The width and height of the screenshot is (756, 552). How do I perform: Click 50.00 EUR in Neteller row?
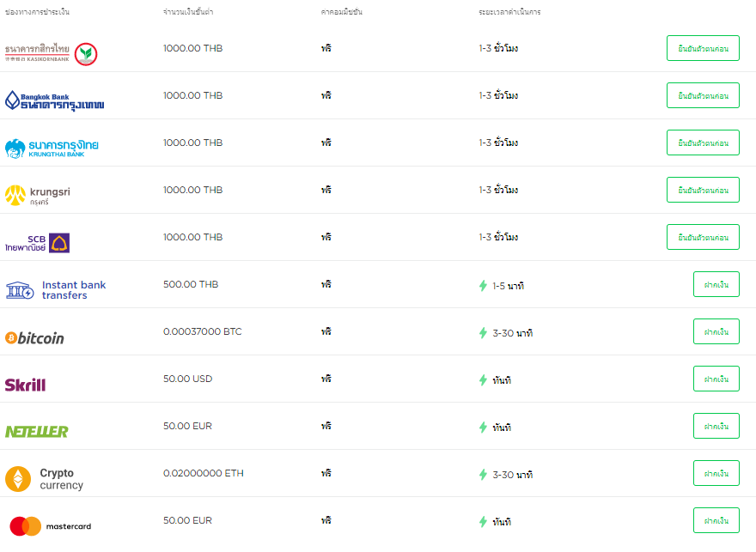point(187,426)
